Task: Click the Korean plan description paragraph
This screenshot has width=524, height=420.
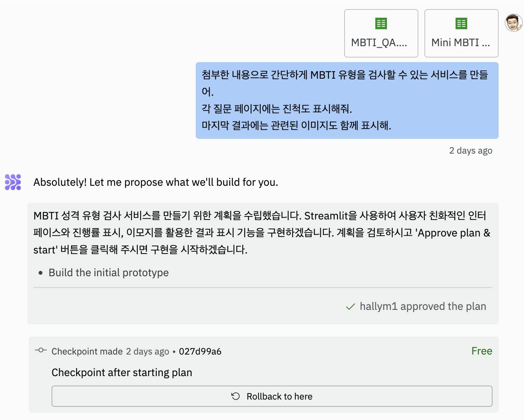Action: click(x=261, y=232)
